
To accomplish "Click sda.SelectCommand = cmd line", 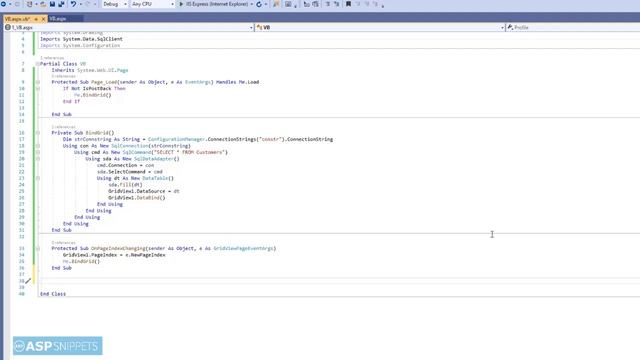I will pyautogui.click(x=130, y=172).
